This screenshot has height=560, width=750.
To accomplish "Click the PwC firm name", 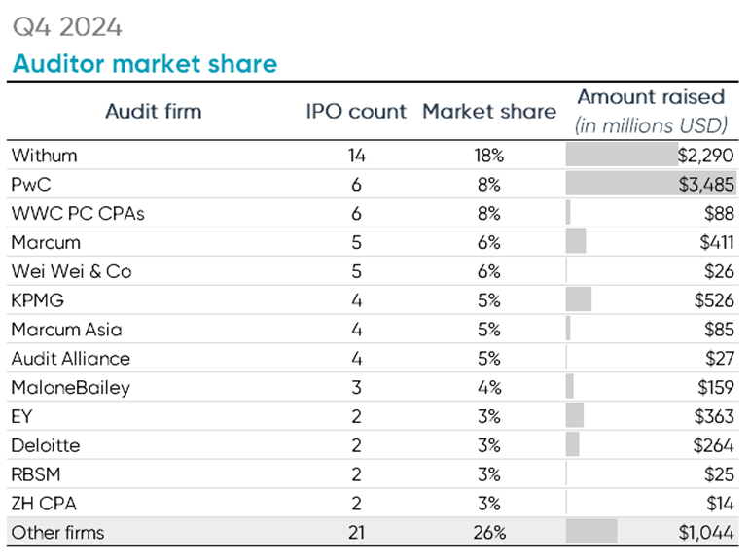I will click(30, 184).
